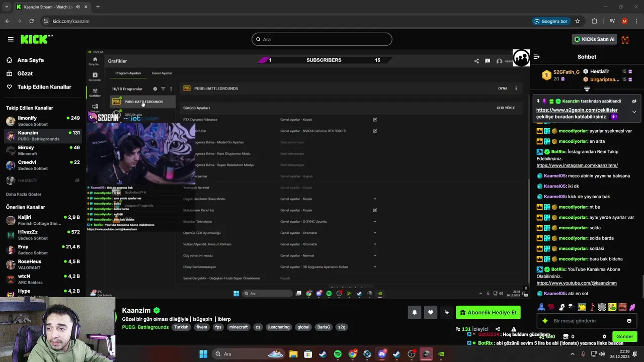Hide the pinned chat message
Viewport: 644px width, 362px height.
coord(634,101)
